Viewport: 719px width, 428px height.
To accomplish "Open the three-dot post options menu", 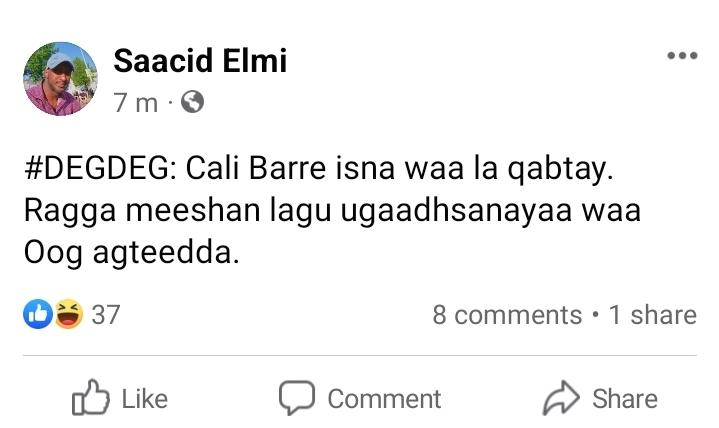I will click(x=681, y=55).
